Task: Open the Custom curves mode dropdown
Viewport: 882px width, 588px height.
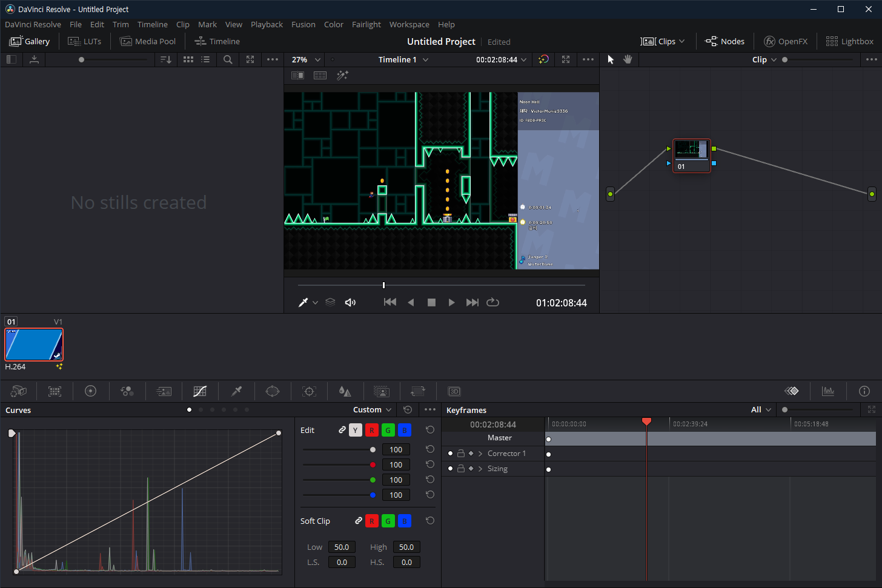Action: pos(372,409)
